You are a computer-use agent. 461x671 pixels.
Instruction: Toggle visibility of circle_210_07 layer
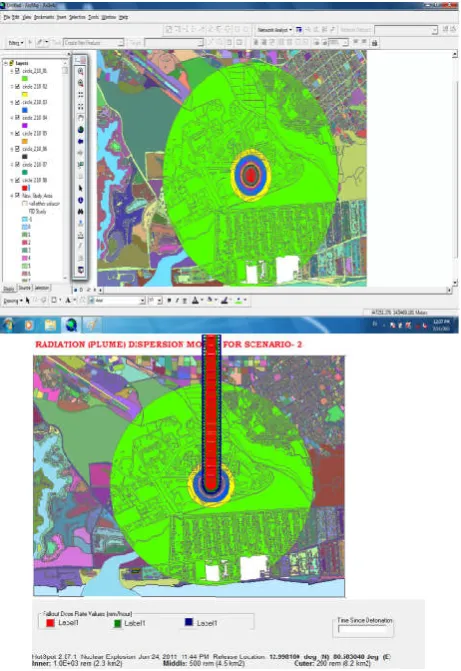[17, 164]
